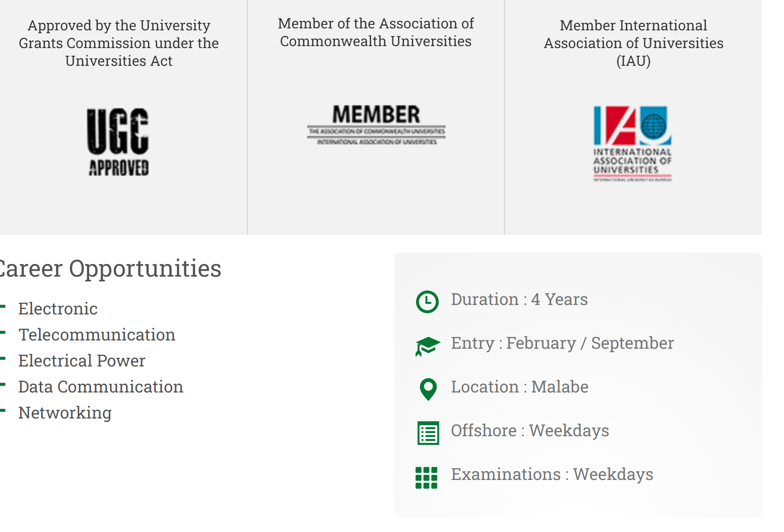784x532 pixels.
Task: Click the Location : Malabe text
Action: [x=520, y=387]
